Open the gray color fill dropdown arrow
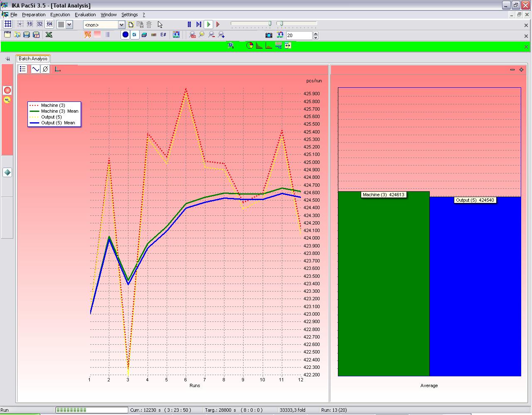This screenshot has width=532, height=415. 69,25
